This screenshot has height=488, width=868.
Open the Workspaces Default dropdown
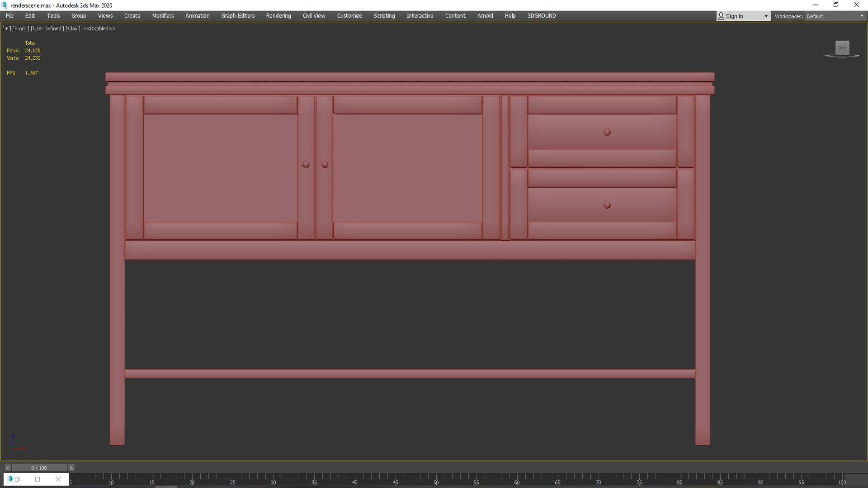point(835,16)
